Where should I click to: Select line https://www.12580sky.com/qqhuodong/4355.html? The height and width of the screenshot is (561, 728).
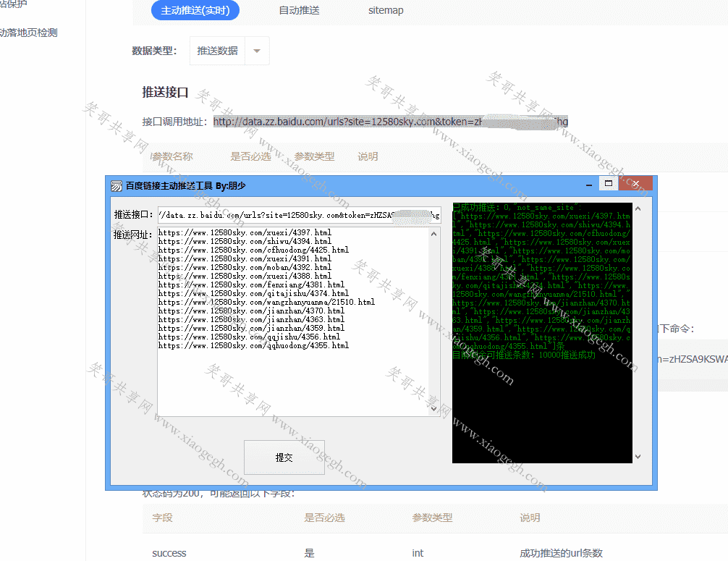253,345
